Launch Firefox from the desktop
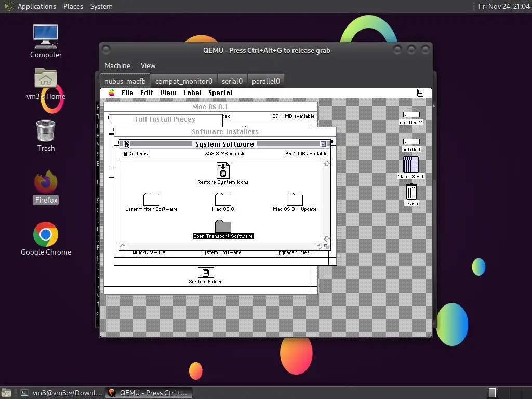Image resolution: width=532 pixels, height=399 pixels. pos(46,187)
